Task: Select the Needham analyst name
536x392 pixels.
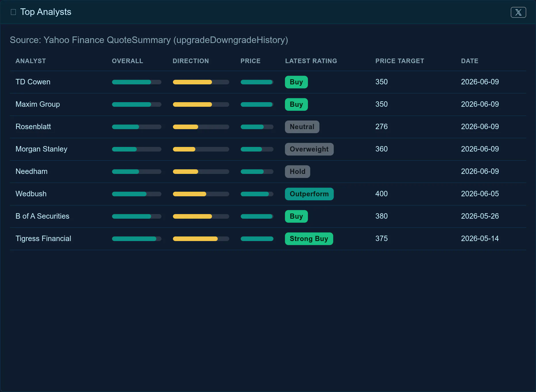Action: coord(32,171)
